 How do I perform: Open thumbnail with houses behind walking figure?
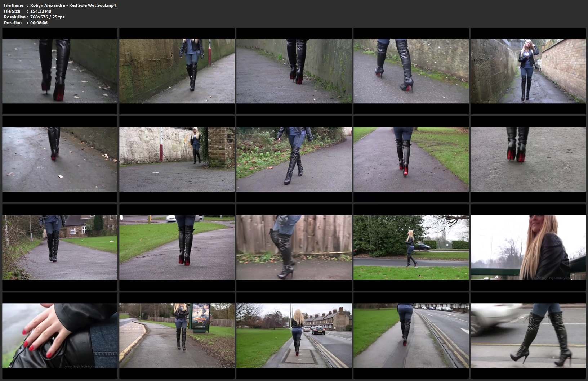coord(60,247)
